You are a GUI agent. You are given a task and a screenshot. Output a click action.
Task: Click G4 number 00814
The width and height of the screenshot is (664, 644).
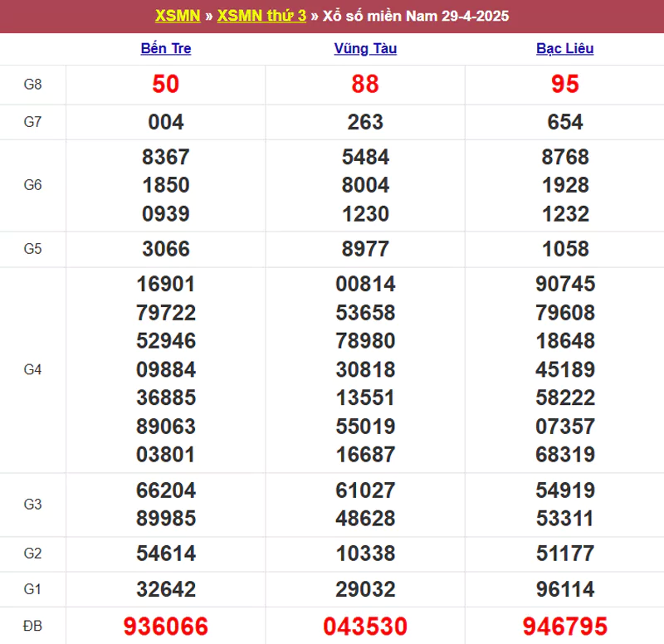point(365,284)
